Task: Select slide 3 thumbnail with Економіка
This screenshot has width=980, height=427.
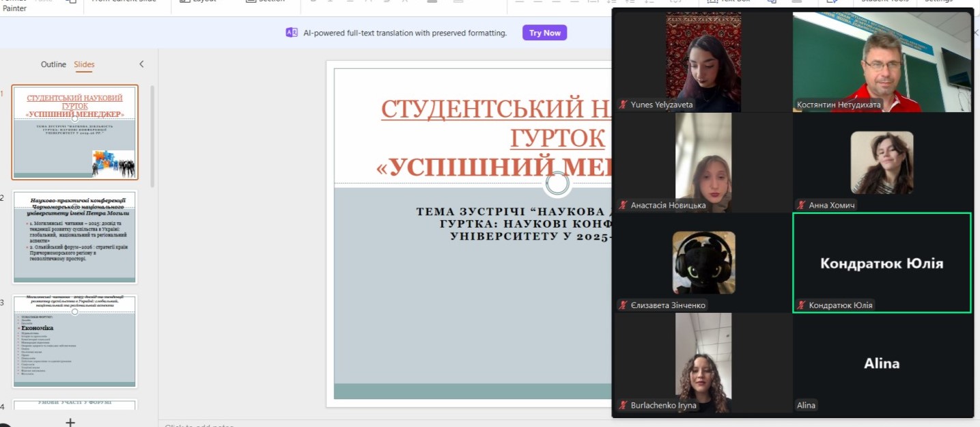Action: point(75,341)
